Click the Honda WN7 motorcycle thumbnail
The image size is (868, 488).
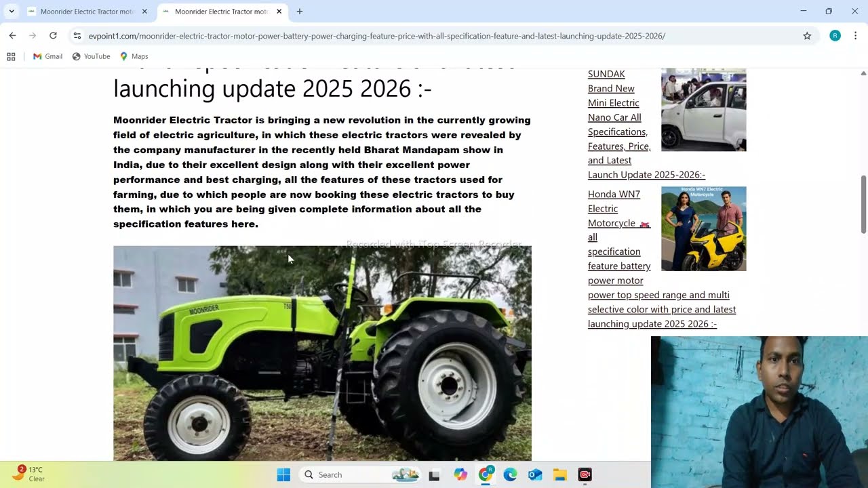coord(704,229)
